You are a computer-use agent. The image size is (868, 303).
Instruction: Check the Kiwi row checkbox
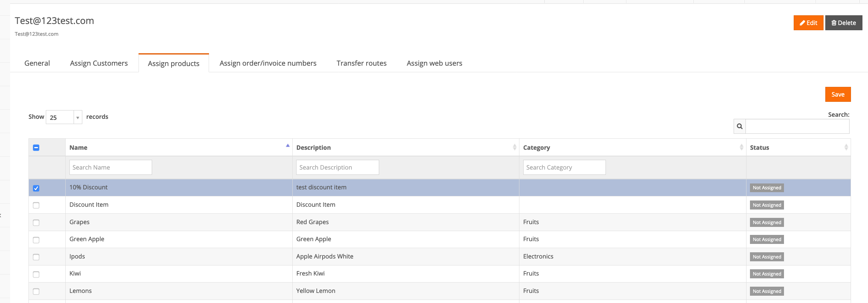(x=36, y=274)
